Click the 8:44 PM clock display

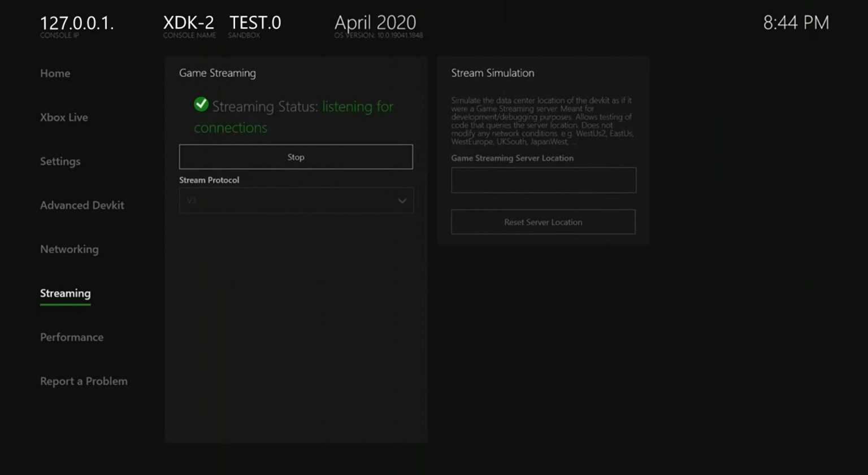pyautogui.click(x=796, y=23)
